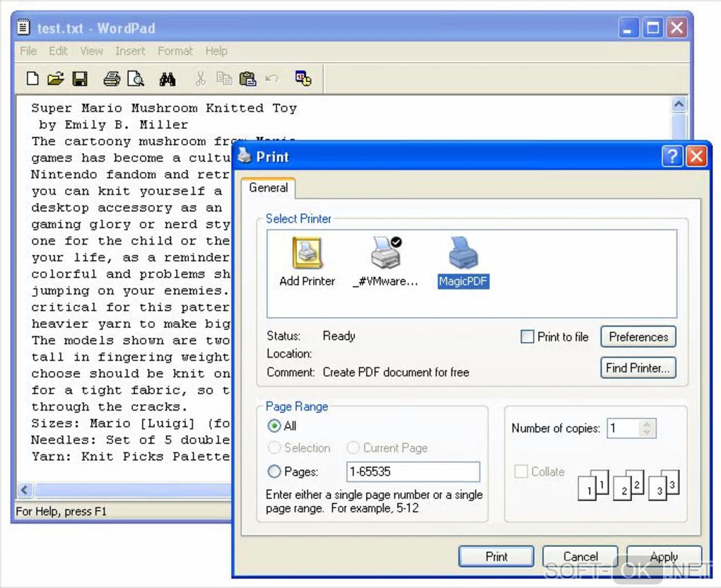Image resolution: width=721 pixels, height=588 pixels.
Task: Open the Edit menu in WordPad
Action: tap(58, 51)
